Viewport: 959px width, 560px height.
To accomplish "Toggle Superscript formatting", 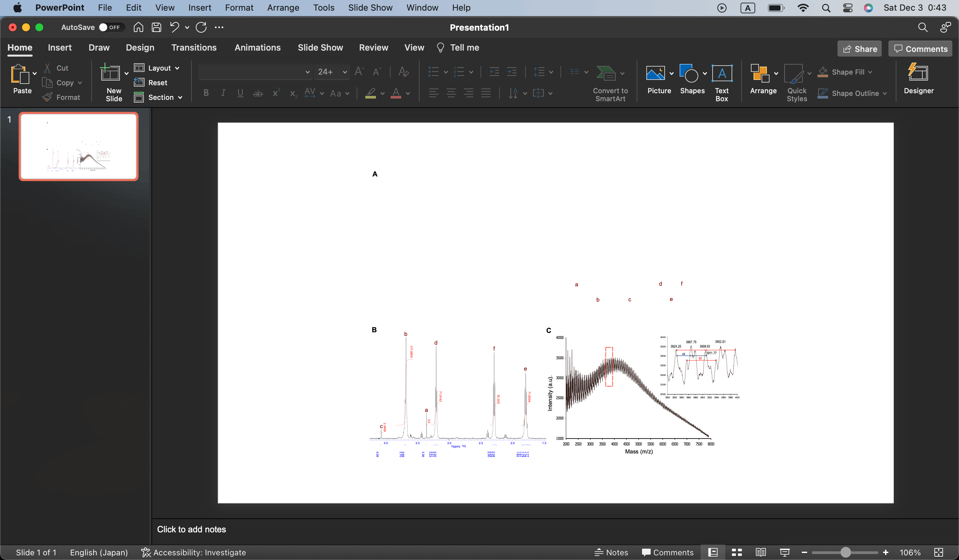I will [276, 93].
